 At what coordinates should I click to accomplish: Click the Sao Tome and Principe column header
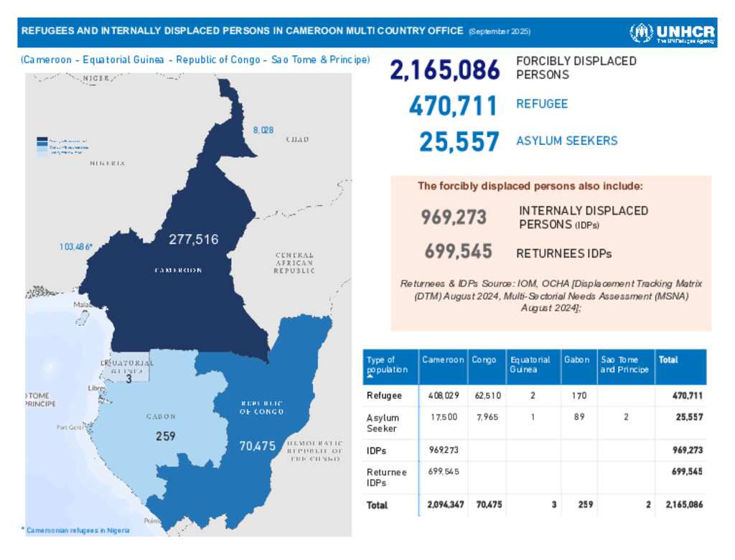click(x=624, y=365)
